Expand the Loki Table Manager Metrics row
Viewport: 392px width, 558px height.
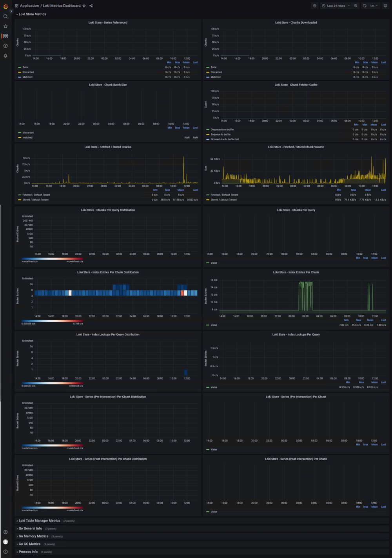click(x=39, y=521)
